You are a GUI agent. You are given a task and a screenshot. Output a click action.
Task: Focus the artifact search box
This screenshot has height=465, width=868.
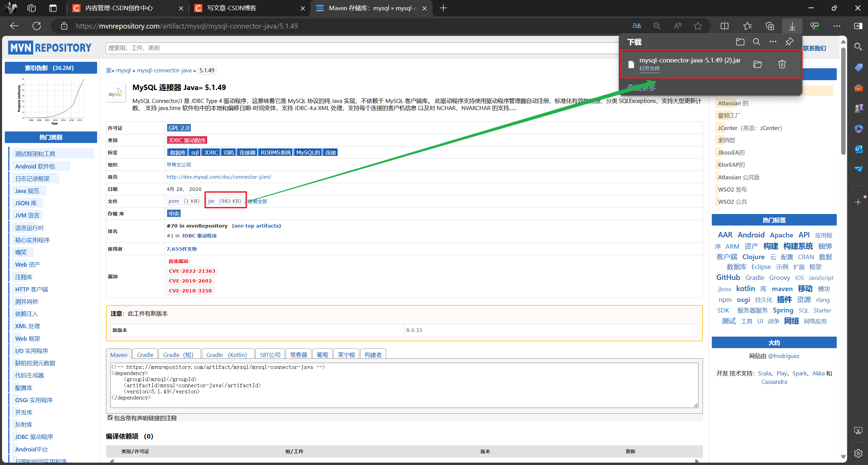[x=362, y=48]
